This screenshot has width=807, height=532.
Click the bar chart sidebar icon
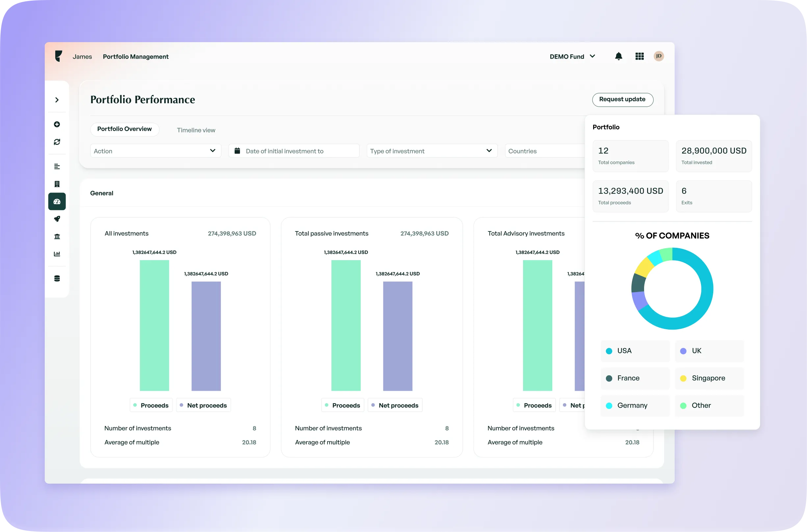point(57,254)
